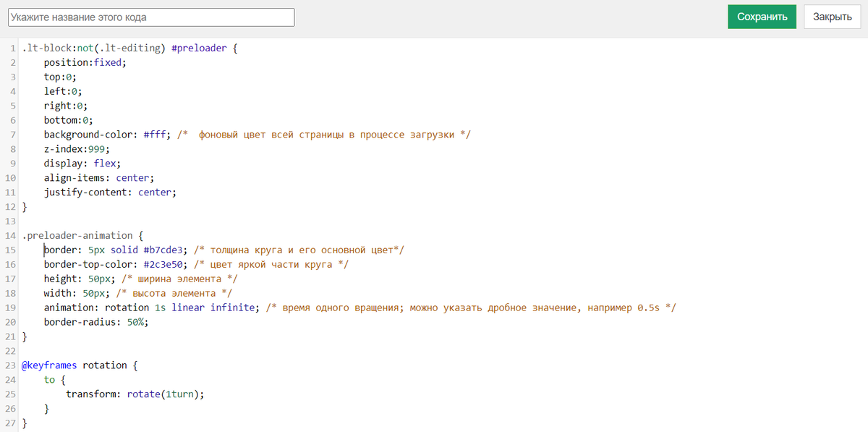Click the '#preloader' selector on line 1
The image size is (868, 432).
tap(199, 48)
